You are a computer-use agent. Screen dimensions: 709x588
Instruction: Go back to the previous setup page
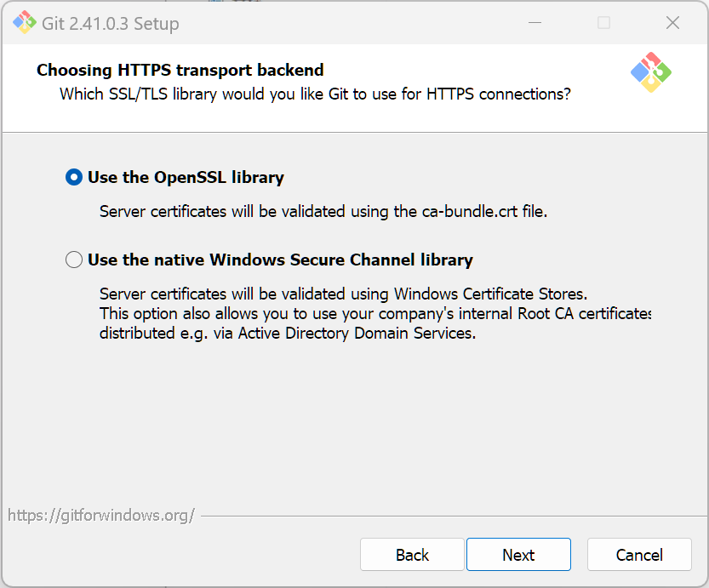412,555
